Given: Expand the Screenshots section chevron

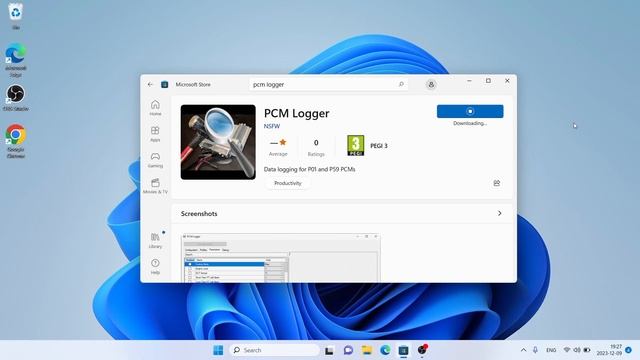Looking at the screenshot, I should tap(500, 213).
